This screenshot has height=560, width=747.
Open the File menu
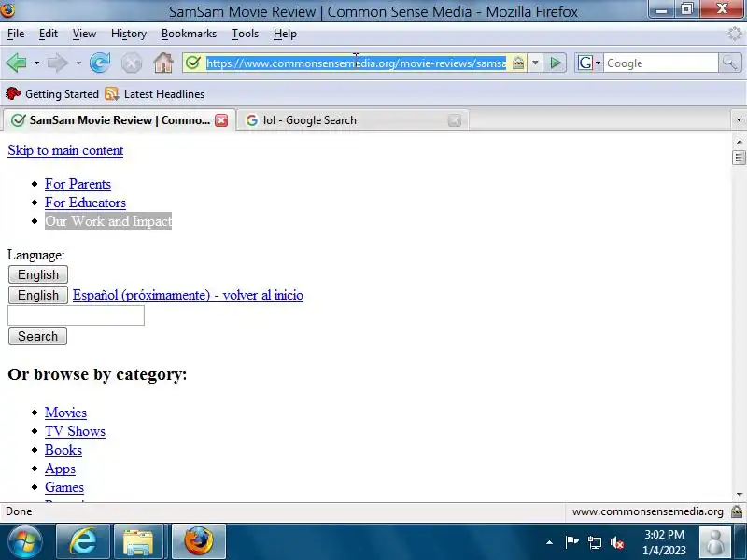16,34
